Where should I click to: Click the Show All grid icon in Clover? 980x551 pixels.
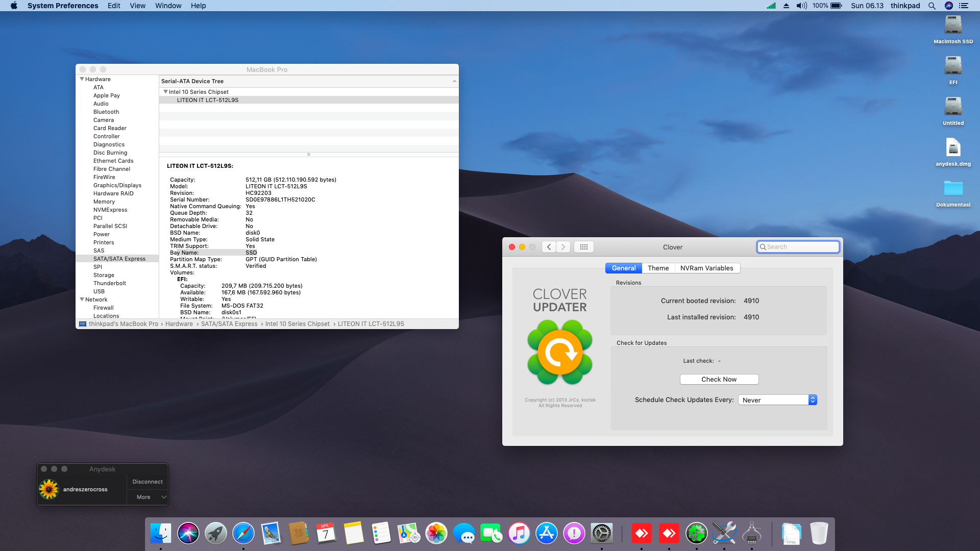(x=584, y=247)
